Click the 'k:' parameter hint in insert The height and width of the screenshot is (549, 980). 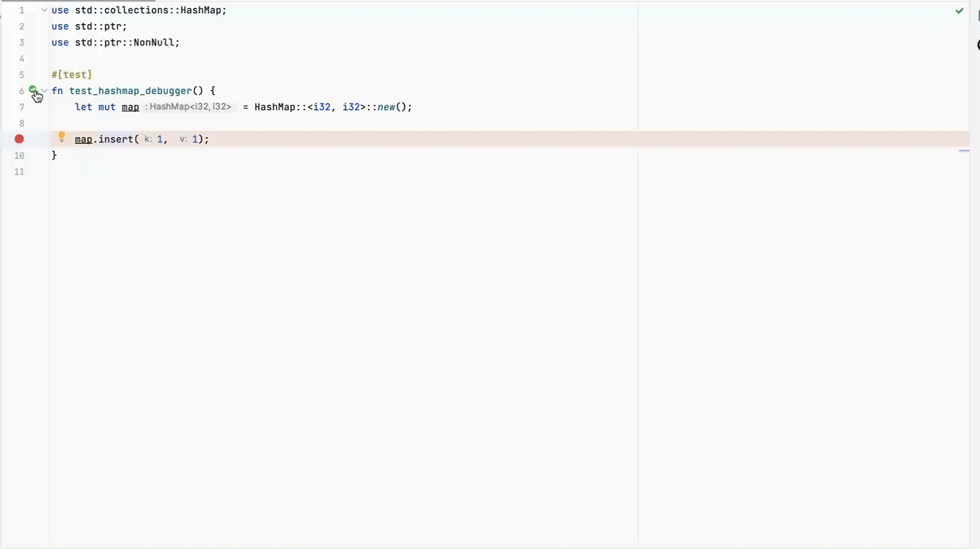(148, 139)
